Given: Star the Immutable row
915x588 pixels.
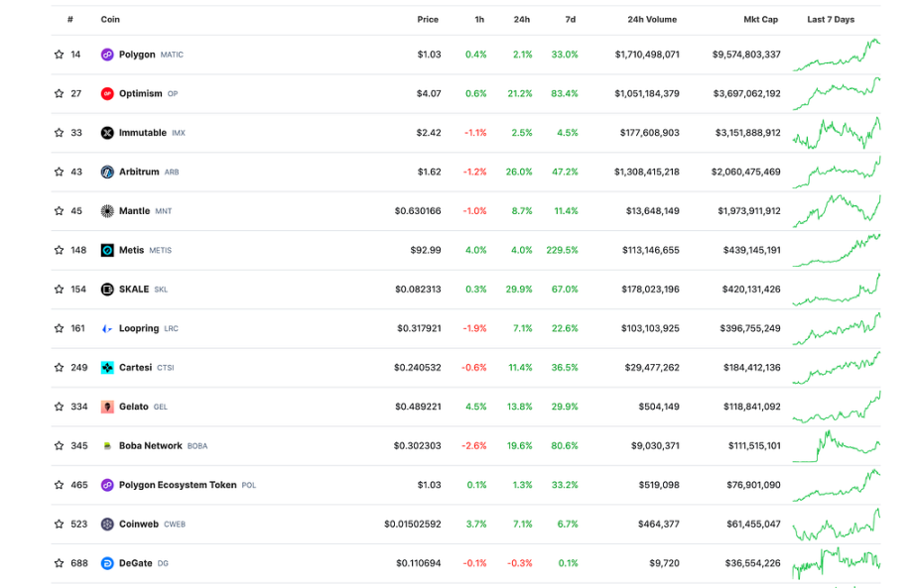Looking at the screenshot, I should click(59, 133).
